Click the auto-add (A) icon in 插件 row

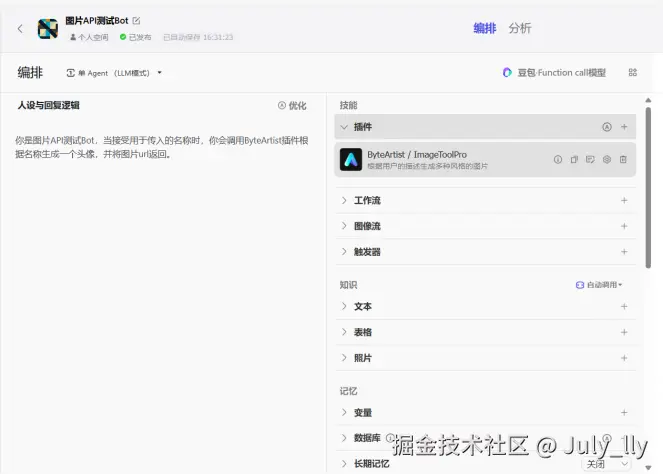pyautogui.click(x=607, y=127)
